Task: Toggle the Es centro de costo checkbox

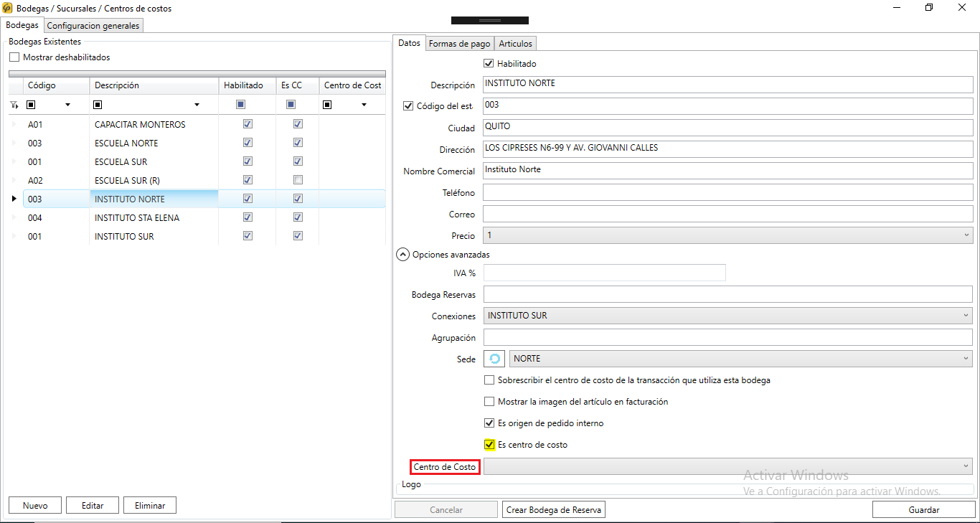Action: 489,445
